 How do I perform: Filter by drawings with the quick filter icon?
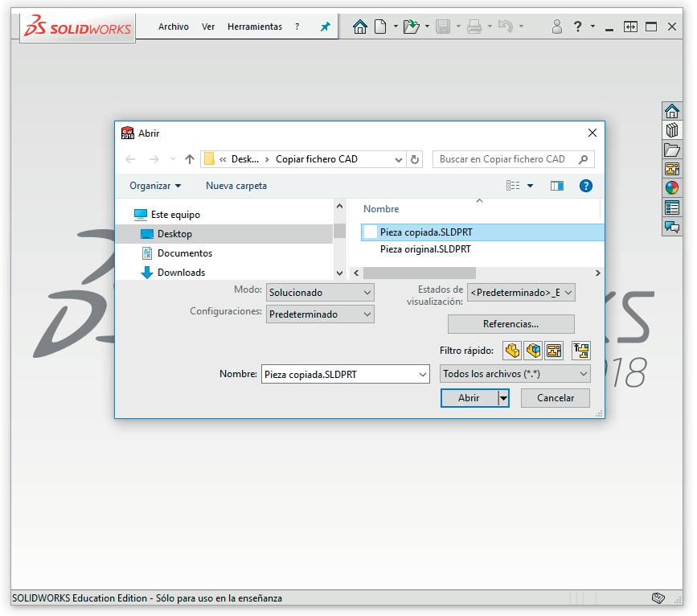coord(554,351)
